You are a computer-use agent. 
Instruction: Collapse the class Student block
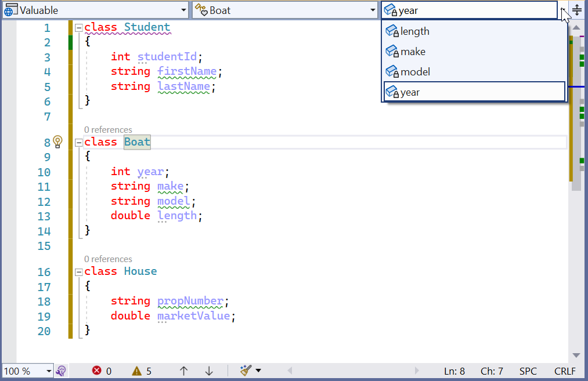[x=79, y=27]
